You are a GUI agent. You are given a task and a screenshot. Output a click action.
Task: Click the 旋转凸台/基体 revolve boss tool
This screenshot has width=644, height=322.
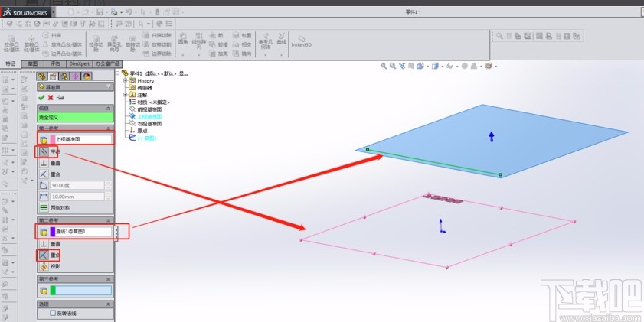(x=31, y=44)
